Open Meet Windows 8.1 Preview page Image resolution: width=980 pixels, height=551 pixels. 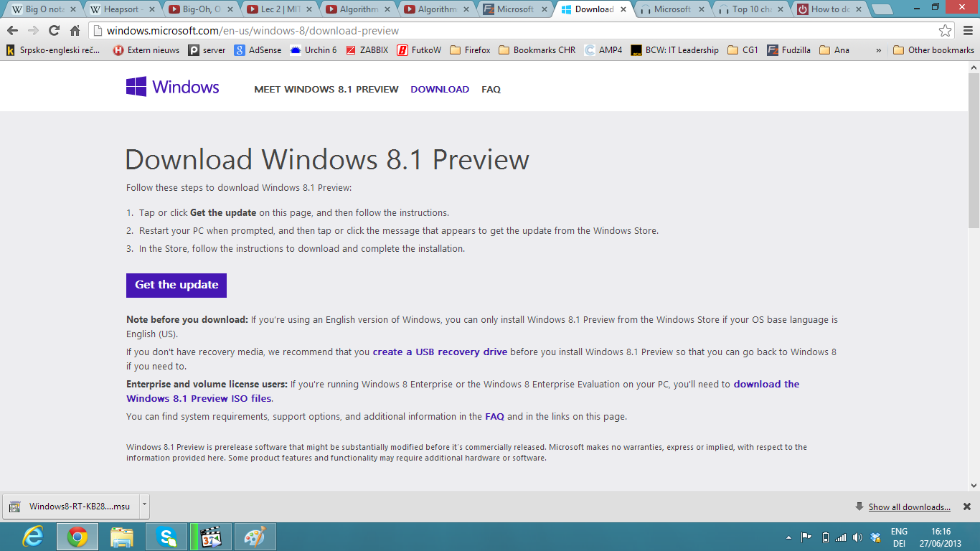[x=326, y=90]
